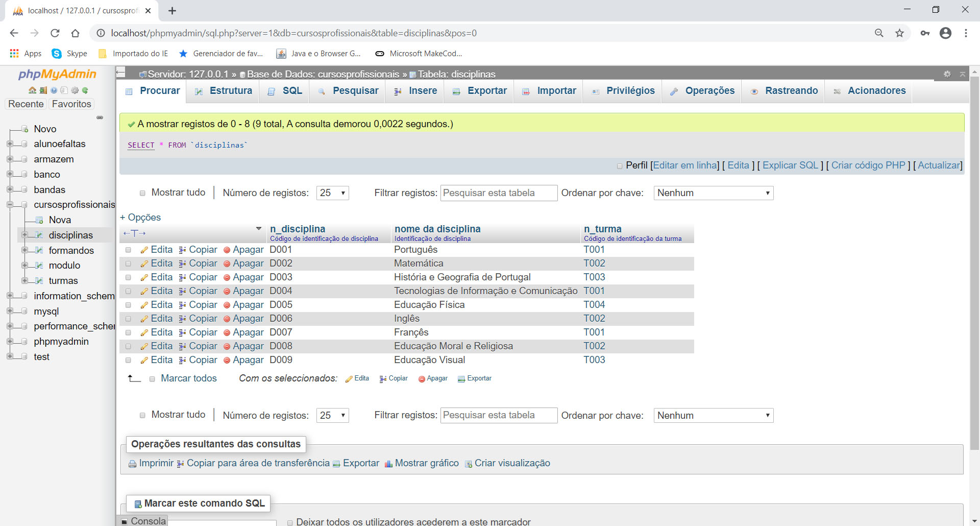This screenshot has height=526, width=980.
Task: Click Criar código PHP link
Action: tap(868, 165)
